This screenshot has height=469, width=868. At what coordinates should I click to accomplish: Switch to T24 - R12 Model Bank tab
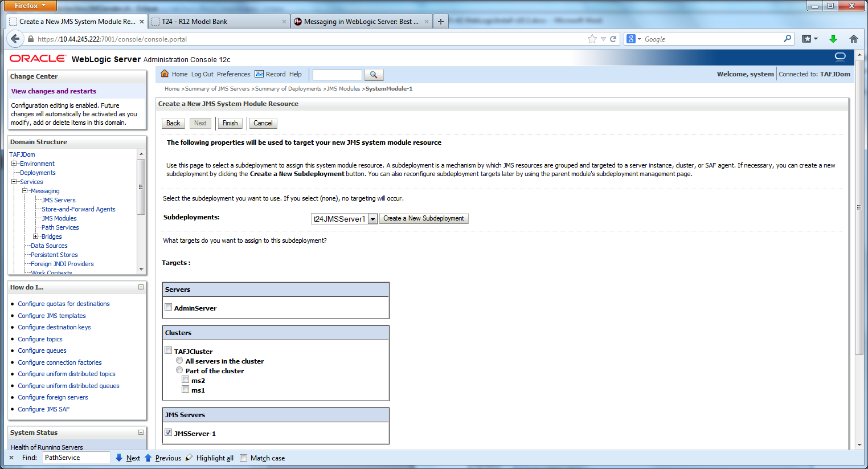pyautogui.click(x=219, y=22)
